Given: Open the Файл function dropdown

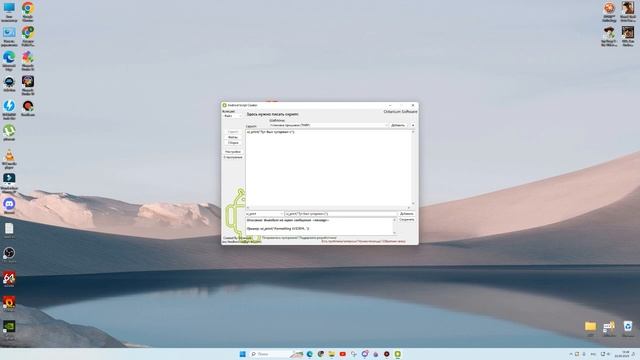Looking at the screenshot, I should [x=233, y=116].
